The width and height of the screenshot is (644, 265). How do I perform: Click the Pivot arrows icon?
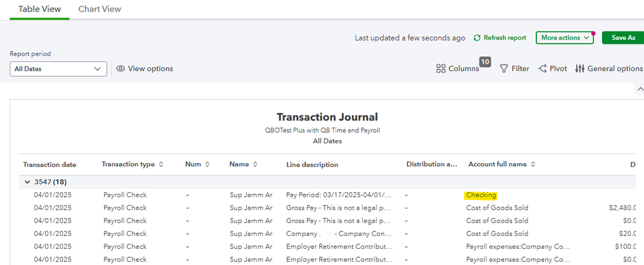point(542,68)
